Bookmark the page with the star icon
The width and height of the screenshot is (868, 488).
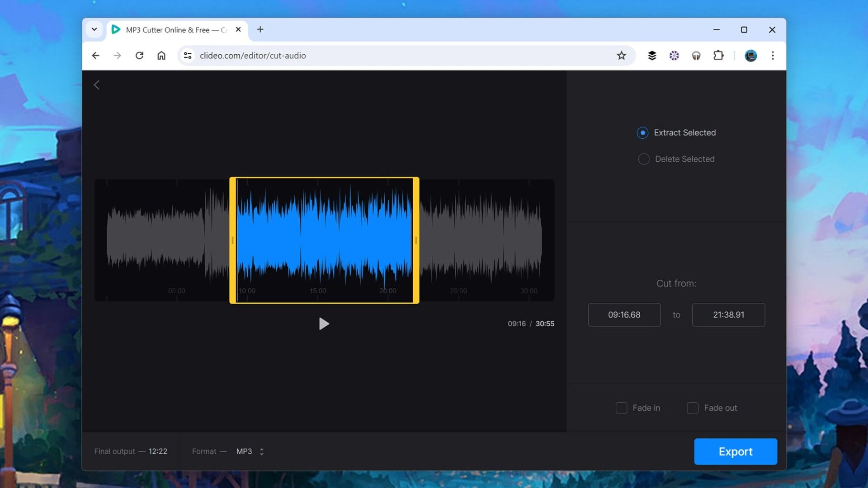click(x=622, y=56)
